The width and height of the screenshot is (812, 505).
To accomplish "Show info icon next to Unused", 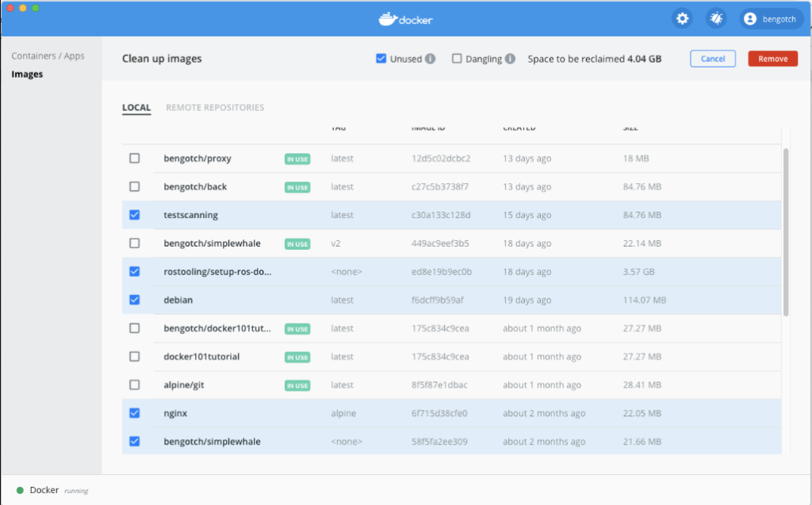I will [430, 59].
